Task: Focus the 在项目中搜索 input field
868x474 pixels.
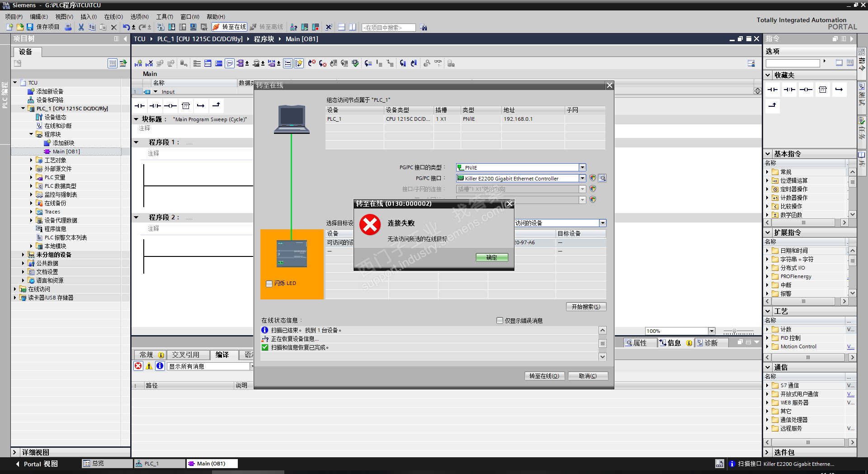Action: tap(389, 28)
